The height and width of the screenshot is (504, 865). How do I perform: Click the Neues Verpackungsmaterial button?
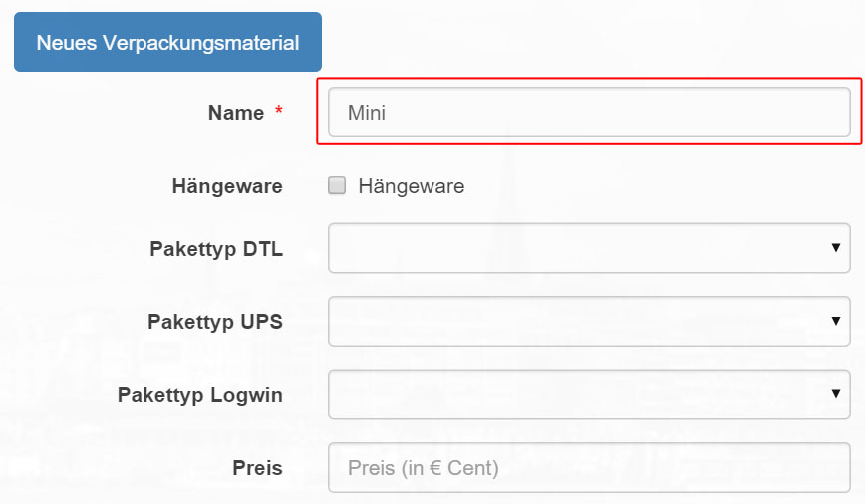click(x=167, y=42)
